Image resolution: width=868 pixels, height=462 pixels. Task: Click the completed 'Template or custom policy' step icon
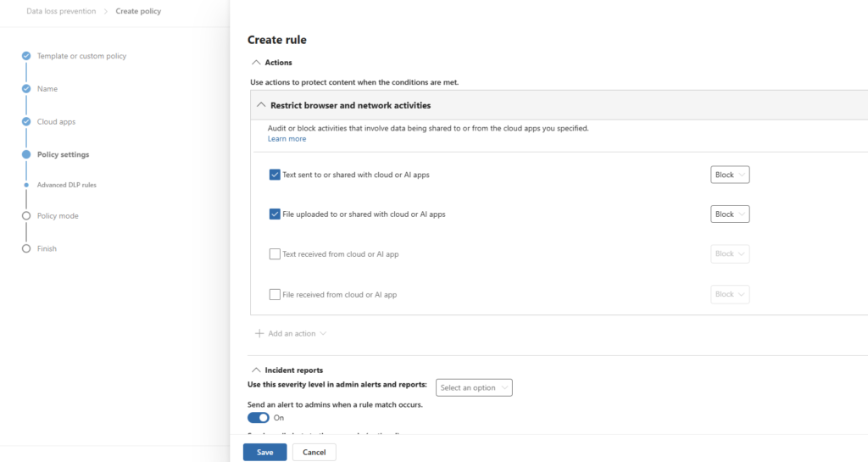[26, 56]
